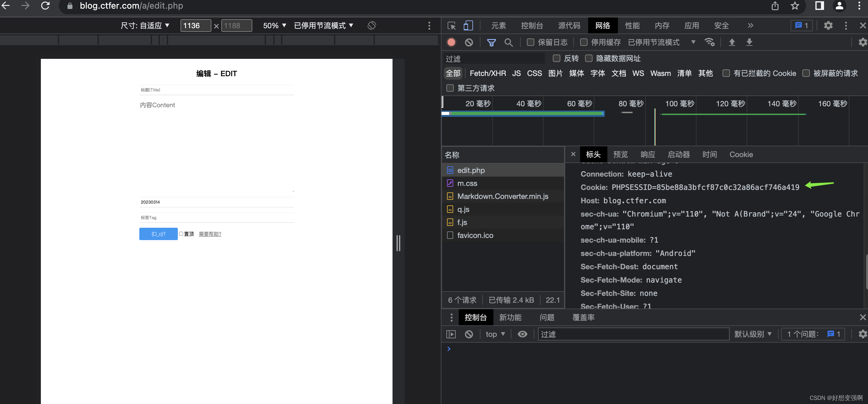This screenshot has height=404, width=868.
Task: Open network search magnifier
Action: [x=509, y=42]
